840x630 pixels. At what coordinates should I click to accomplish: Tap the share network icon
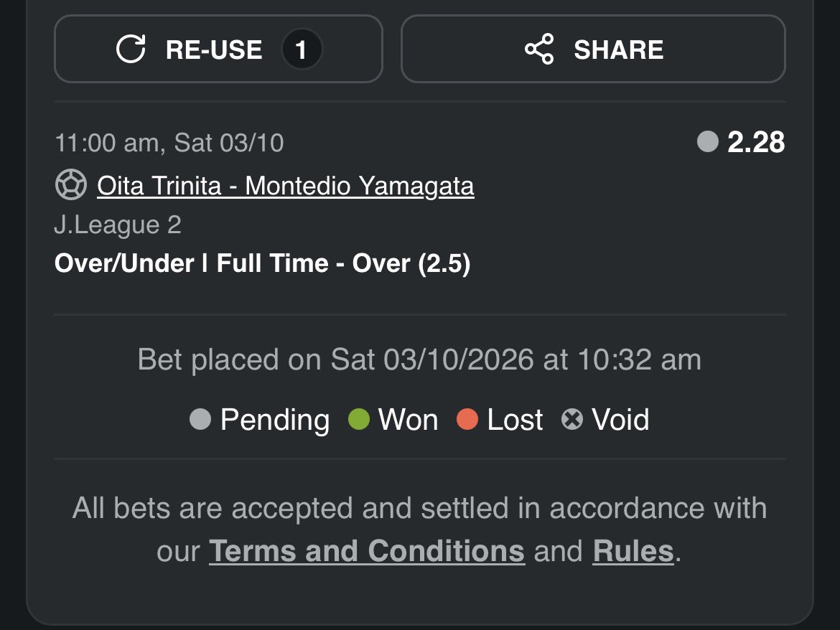[539, 49]
